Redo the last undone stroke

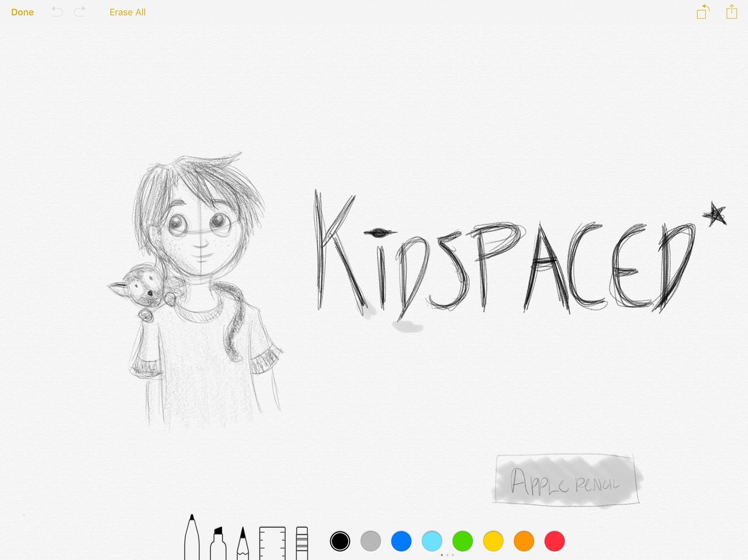79,12
